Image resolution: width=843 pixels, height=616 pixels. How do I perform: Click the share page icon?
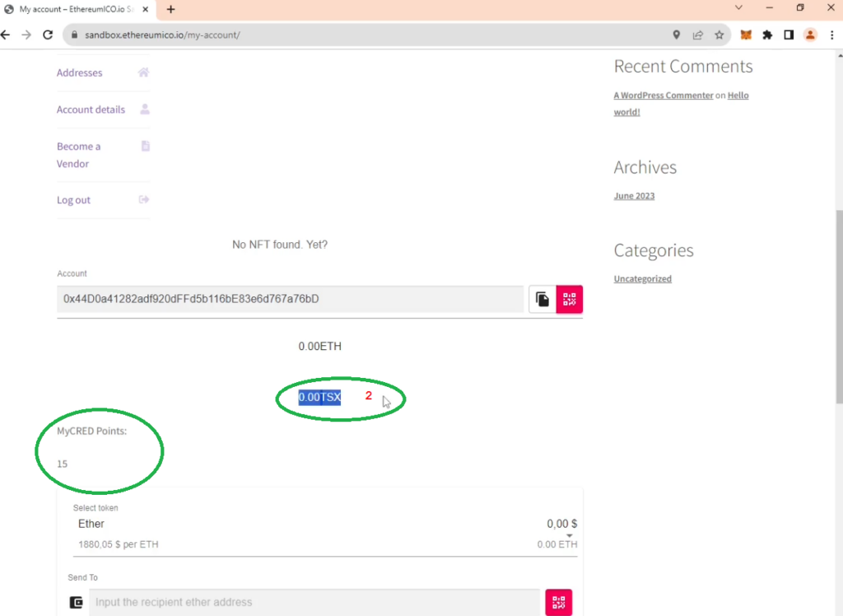[697, 35]
